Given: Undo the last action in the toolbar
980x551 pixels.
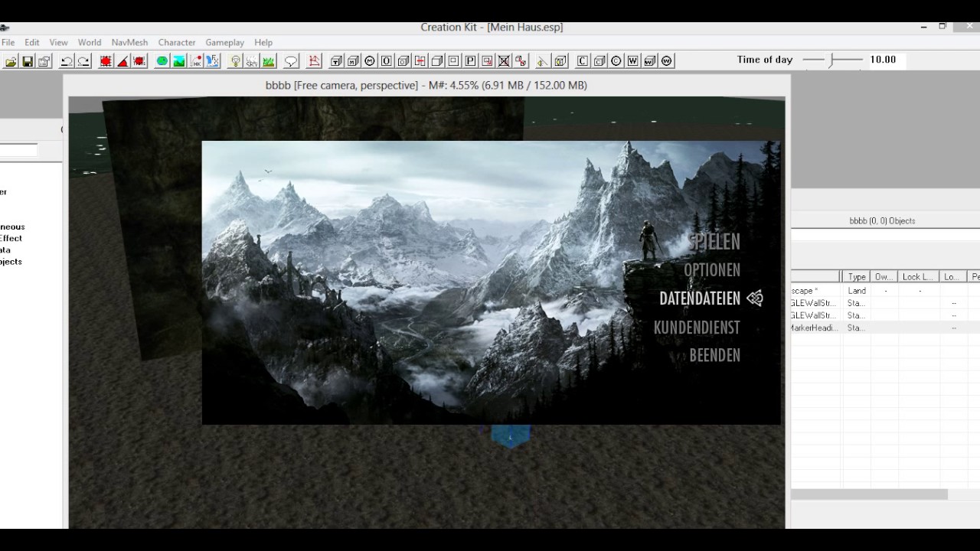Looking at the screenshot, I should [x=67, y=60].
